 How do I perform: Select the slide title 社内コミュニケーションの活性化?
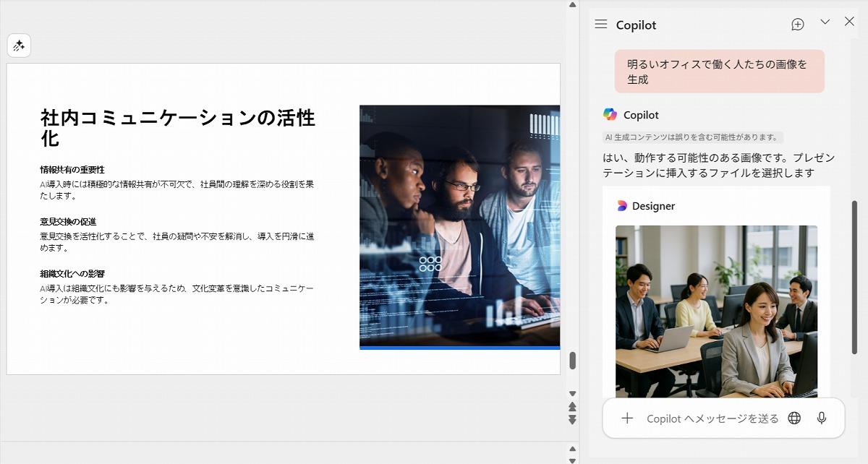coord(178,127)
